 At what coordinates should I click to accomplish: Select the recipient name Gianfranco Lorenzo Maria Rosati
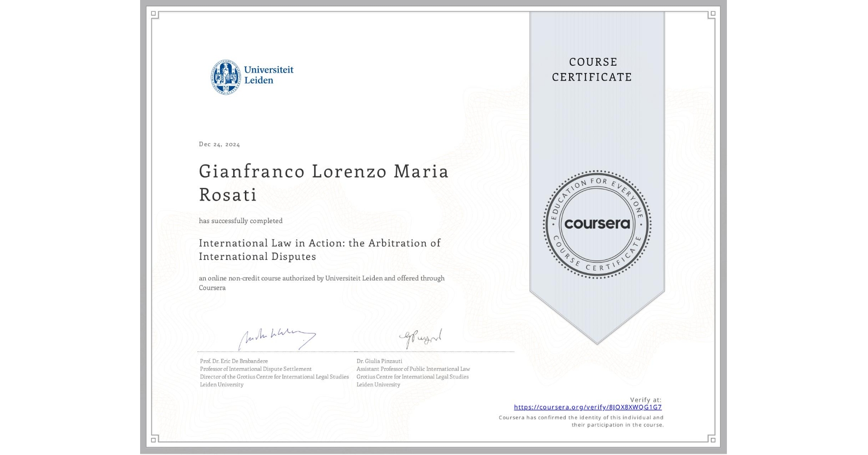coord(324,183)
